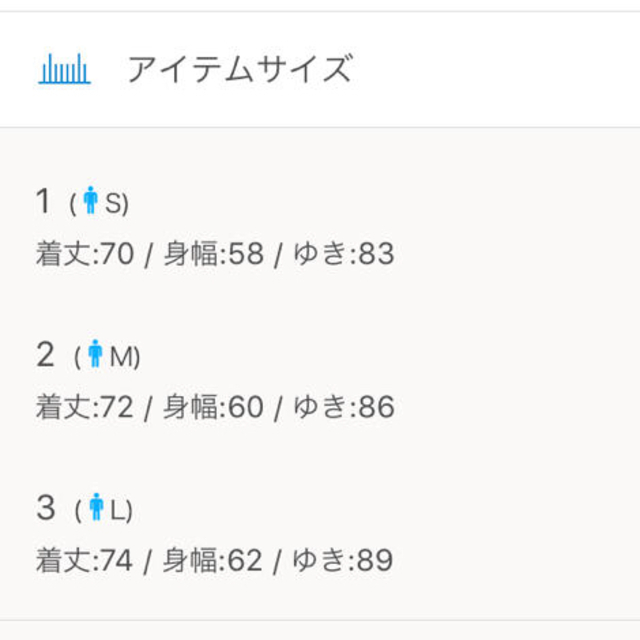Click 着丈:70 measurement for size 1

point(85,253)
